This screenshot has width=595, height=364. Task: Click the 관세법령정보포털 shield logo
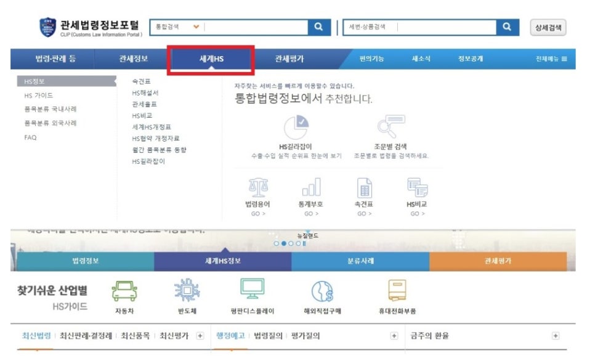pyautogui.click(x=48, y=27)
